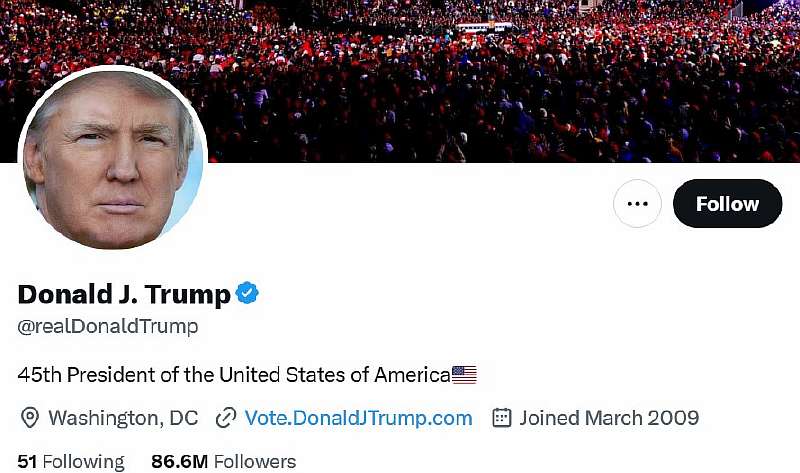The image size is (800, 473).
Task: Click the word Followers label
Action: point(255,461)
